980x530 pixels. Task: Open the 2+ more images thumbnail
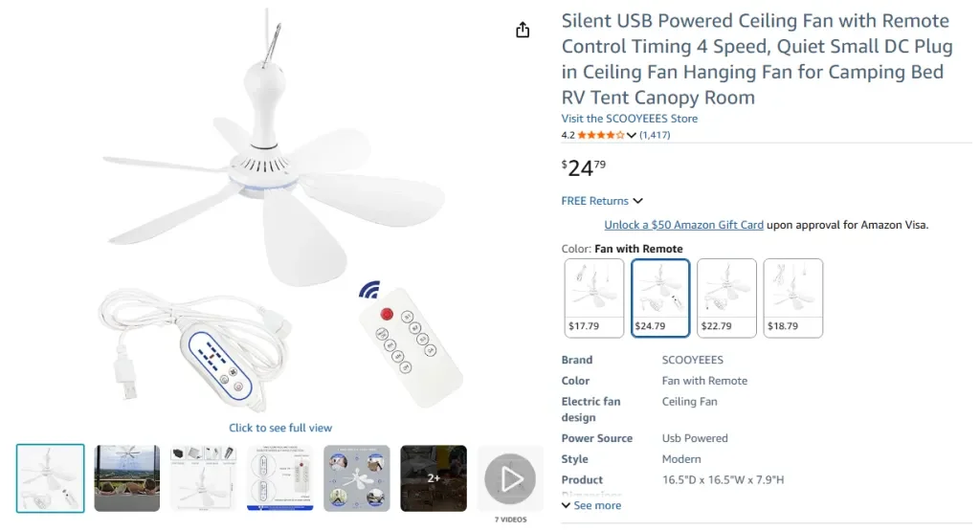pos(434,477)
